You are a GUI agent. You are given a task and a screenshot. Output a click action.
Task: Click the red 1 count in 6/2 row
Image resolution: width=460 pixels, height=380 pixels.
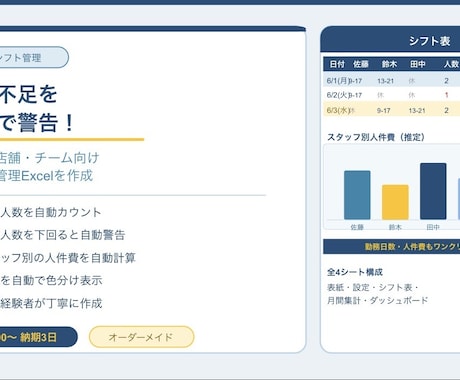point(446,95)
